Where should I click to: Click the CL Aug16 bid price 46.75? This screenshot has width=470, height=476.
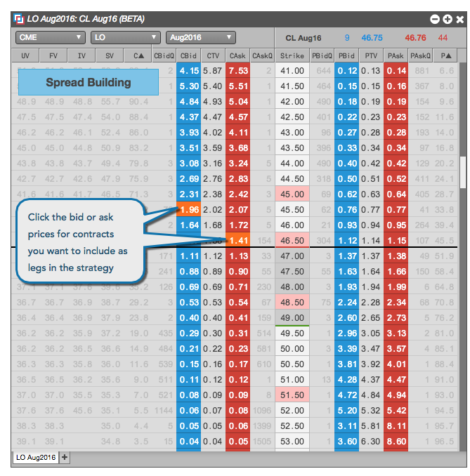(x=372, y=38)
